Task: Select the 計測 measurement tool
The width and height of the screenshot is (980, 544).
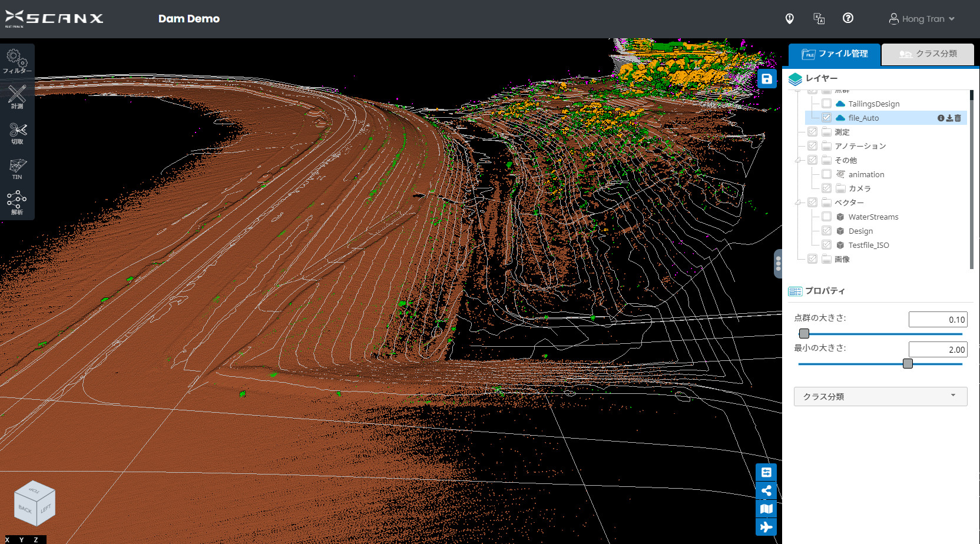Action: [x=17, y=97]
